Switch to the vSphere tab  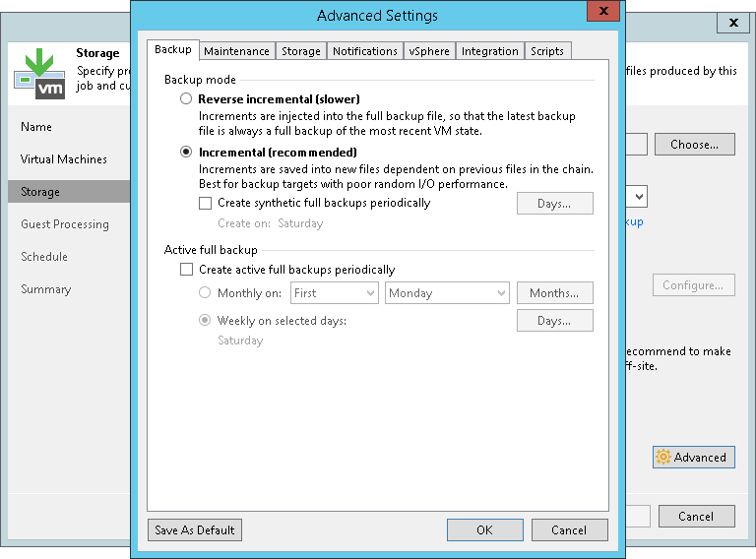(x=429, y=51)
